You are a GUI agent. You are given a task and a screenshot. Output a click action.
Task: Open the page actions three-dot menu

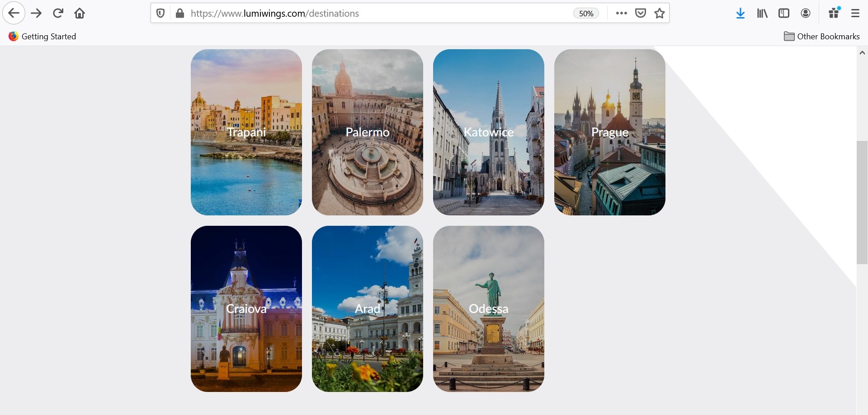click(622, 13)
